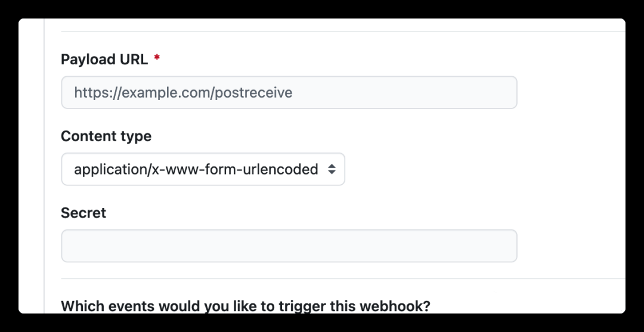Focus the Payload URL input field
This screenshot has width=644, height=332.
coord(289,92)
